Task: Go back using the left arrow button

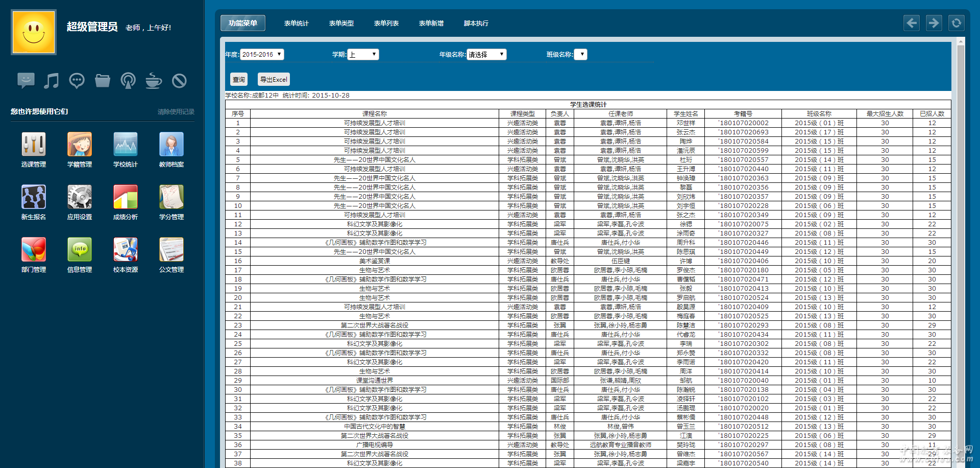Action: click(912, 23)
